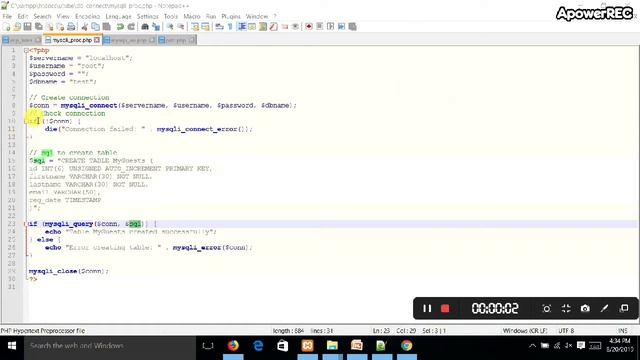Viewport: 640px width, 360px height.
Task: Toggle synchronized vertical scrolling icon
Action: (195, 27)
